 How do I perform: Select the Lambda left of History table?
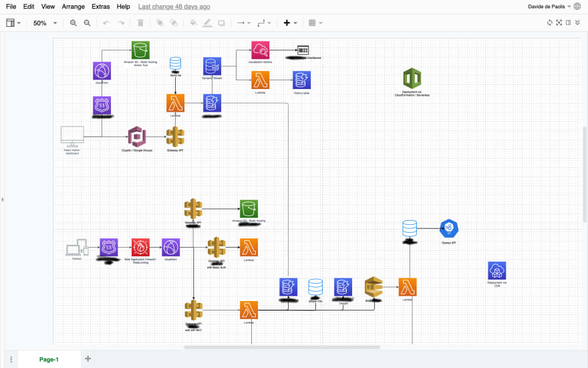[x=260, y=80]
